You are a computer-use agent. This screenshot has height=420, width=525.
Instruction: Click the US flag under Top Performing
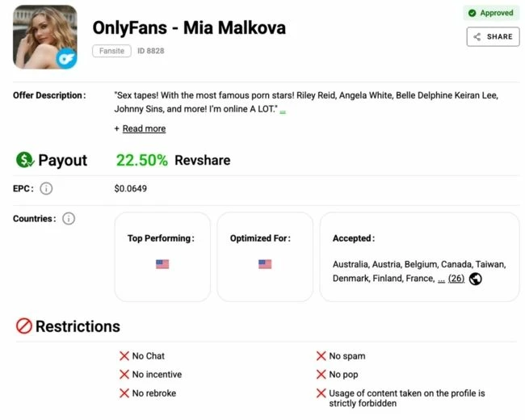click(162, 264)
